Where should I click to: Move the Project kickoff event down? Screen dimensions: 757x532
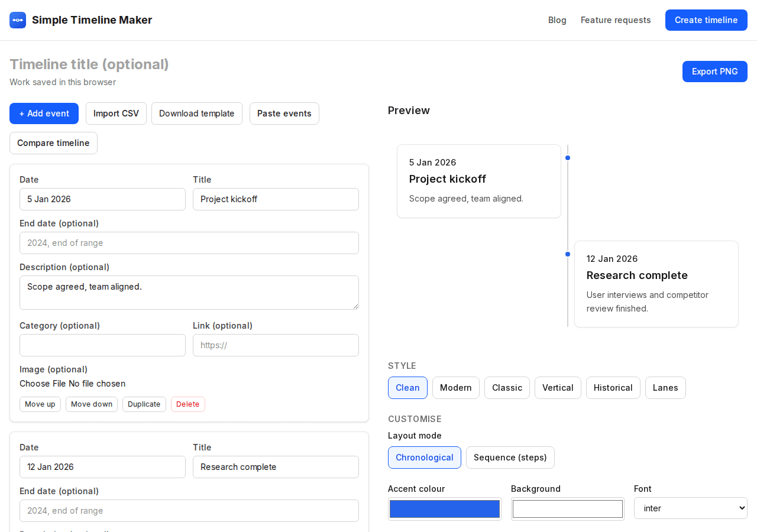click(x=92, y=404)
